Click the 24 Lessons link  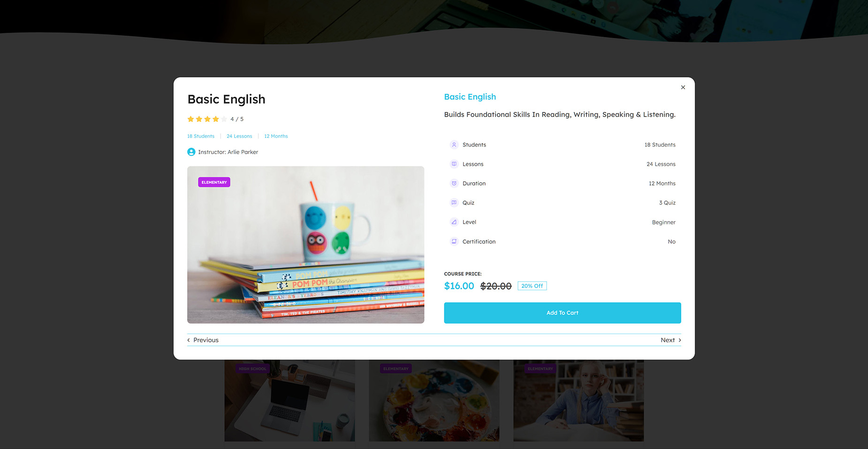[x=239, y=136]
